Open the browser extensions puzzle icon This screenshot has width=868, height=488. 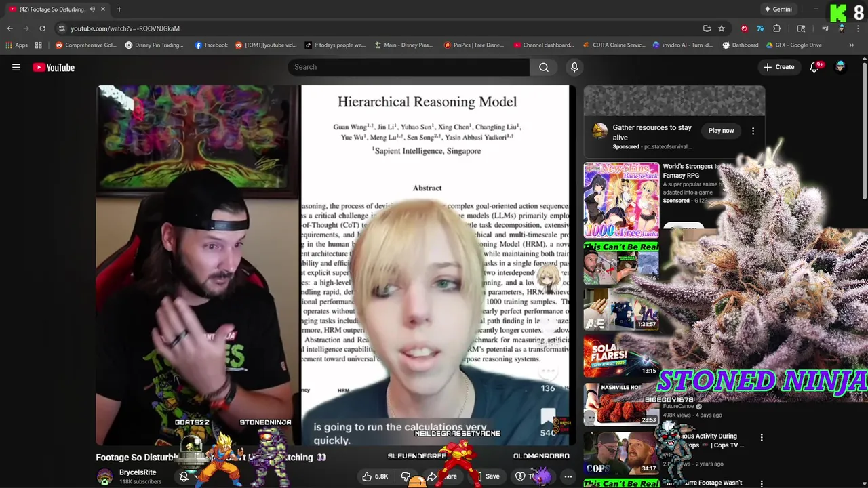click(777, 28)
